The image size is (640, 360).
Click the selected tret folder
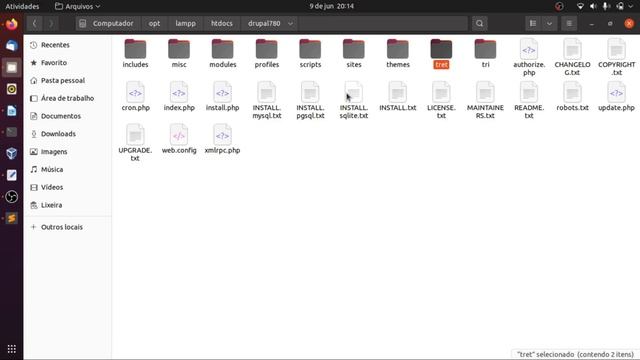tap(441, 53)
